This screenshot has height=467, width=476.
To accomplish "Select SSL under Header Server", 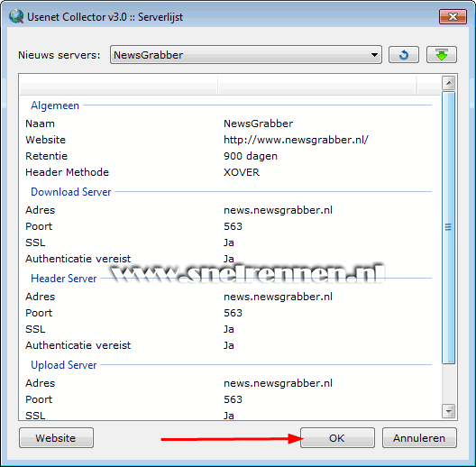I will [x=35, y=329].
